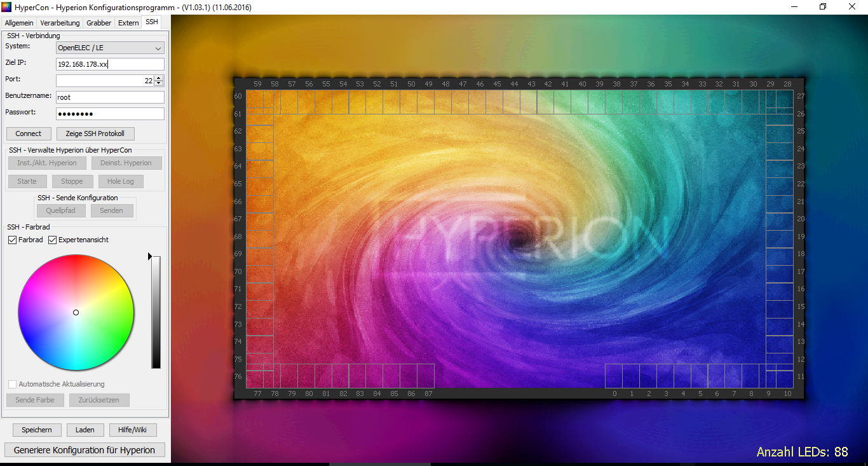Click the Benutzername field containing root
The width and height of the screenshot is (868, 466).
pyautogui.click(x=110, y=97)
